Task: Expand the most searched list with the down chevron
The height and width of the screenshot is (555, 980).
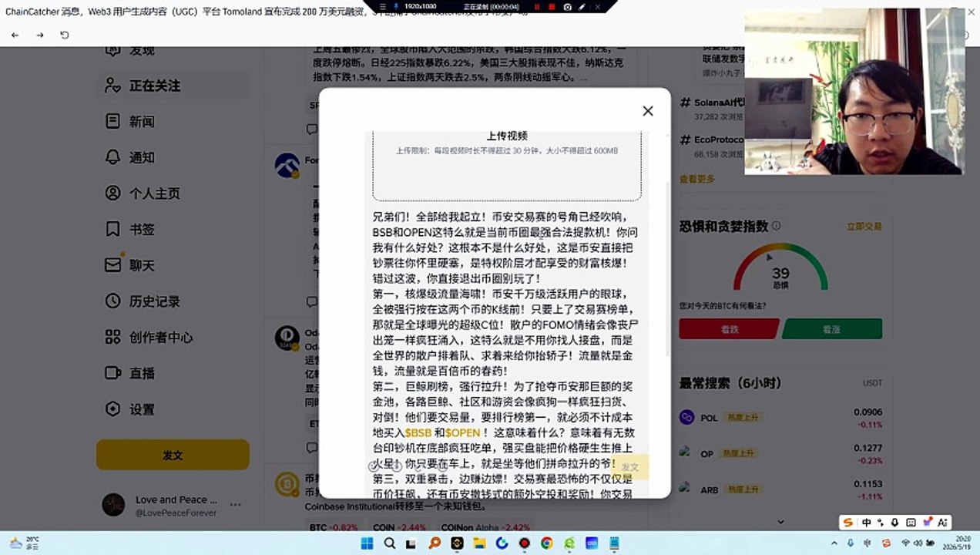Action: click(x=780, y=522)
